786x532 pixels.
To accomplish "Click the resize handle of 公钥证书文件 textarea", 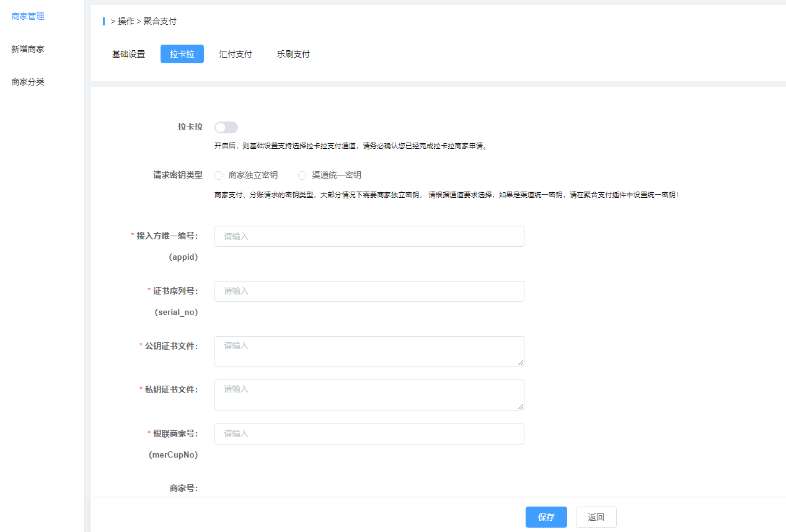I will click(521, 363).
